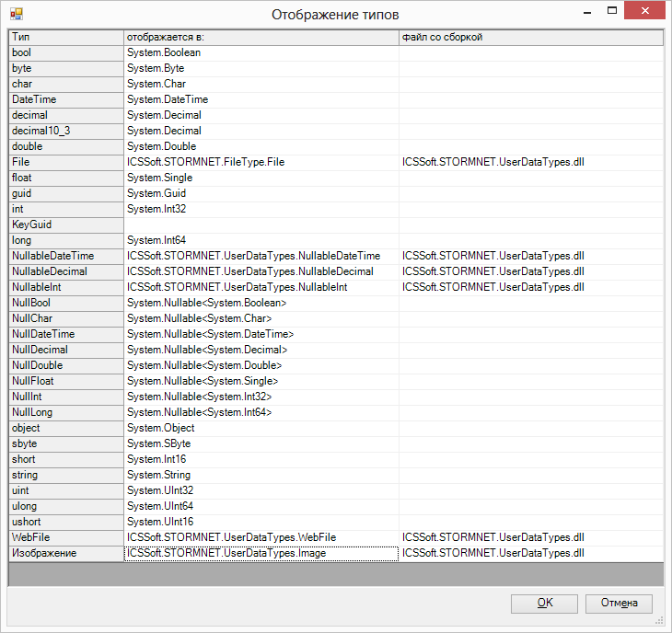Select the 'NullDouble' type cell
Screen dimensions: 672x633
point(66,365)
